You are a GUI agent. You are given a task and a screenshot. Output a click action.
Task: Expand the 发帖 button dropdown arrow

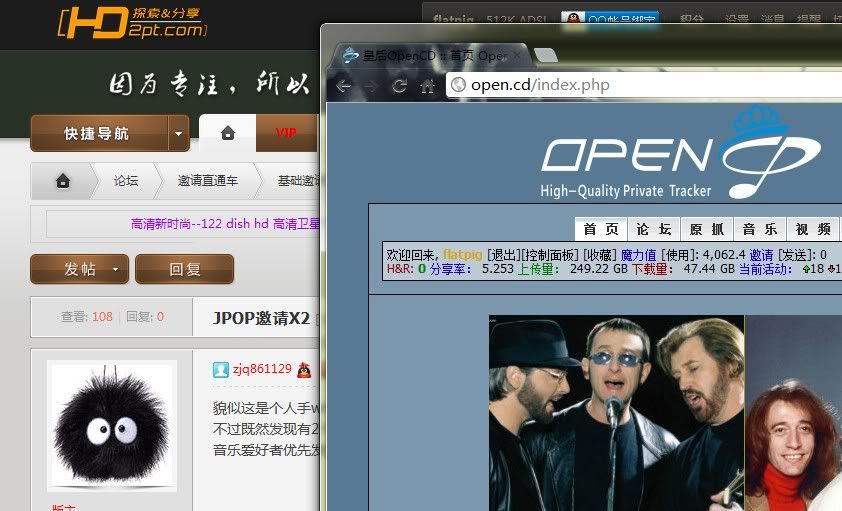(115, 269)
